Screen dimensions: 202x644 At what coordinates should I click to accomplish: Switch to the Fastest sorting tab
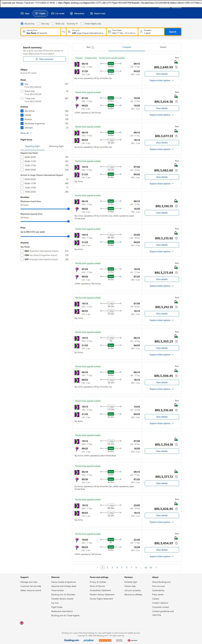163,47
